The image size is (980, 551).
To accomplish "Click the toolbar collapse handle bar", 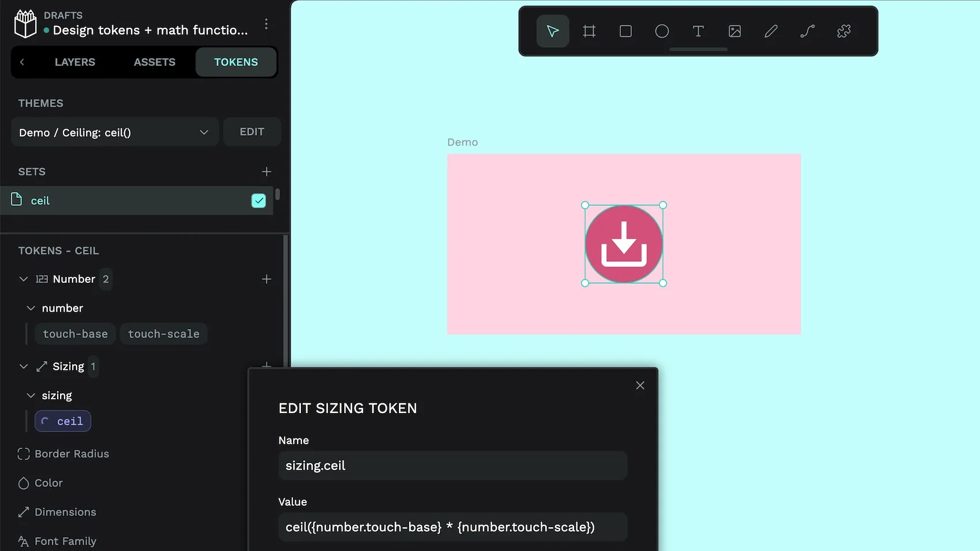I will coord(698,50).
